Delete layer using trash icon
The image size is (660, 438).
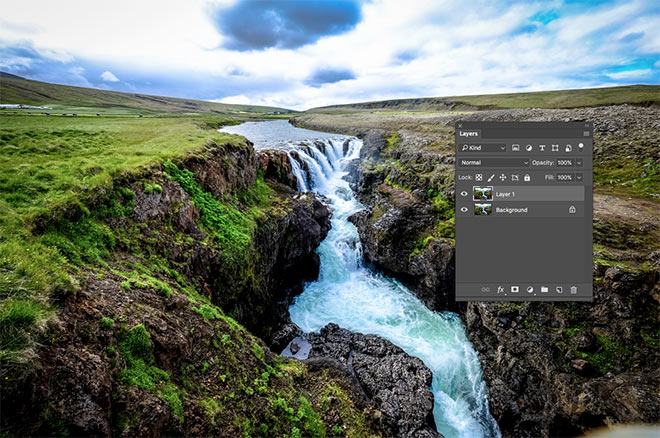click(x=573, y=289)
